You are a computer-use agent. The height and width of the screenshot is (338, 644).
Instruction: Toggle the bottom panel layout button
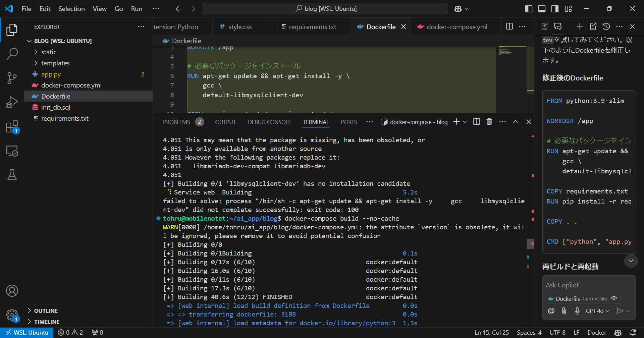[x=542, y=9]
